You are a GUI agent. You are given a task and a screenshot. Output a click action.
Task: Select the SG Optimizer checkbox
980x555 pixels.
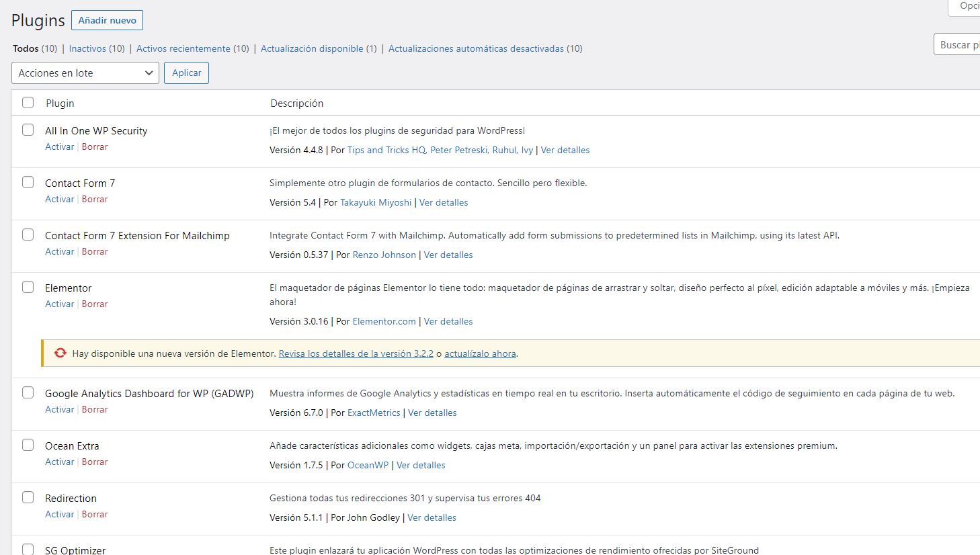(28, 549)
